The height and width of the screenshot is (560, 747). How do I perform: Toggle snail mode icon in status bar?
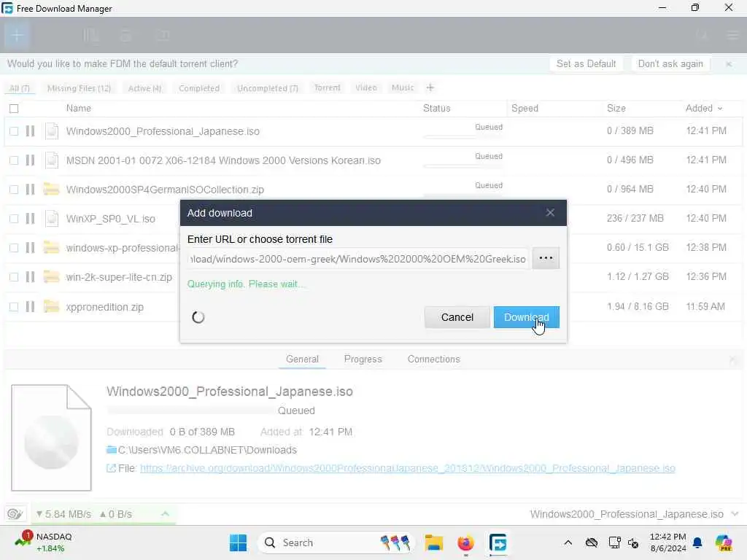click(15, 514)
